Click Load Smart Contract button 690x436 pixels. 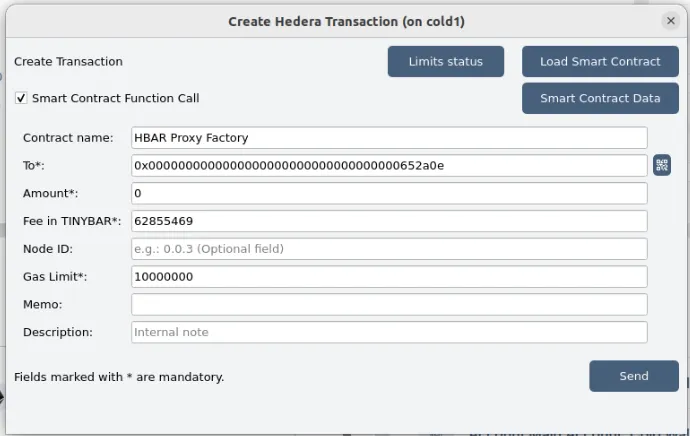tap(600, 62)
